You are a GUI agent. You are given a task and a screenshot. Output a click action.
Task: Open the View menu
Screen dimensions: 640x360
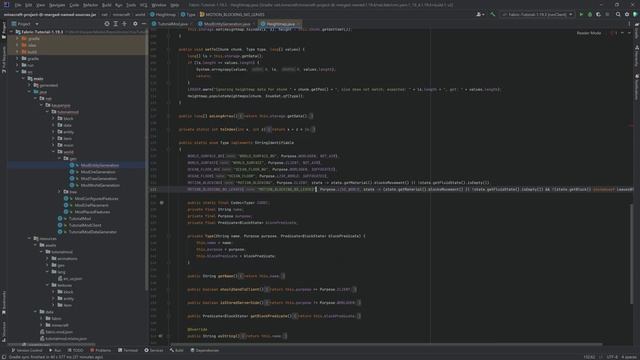point(40,5)
